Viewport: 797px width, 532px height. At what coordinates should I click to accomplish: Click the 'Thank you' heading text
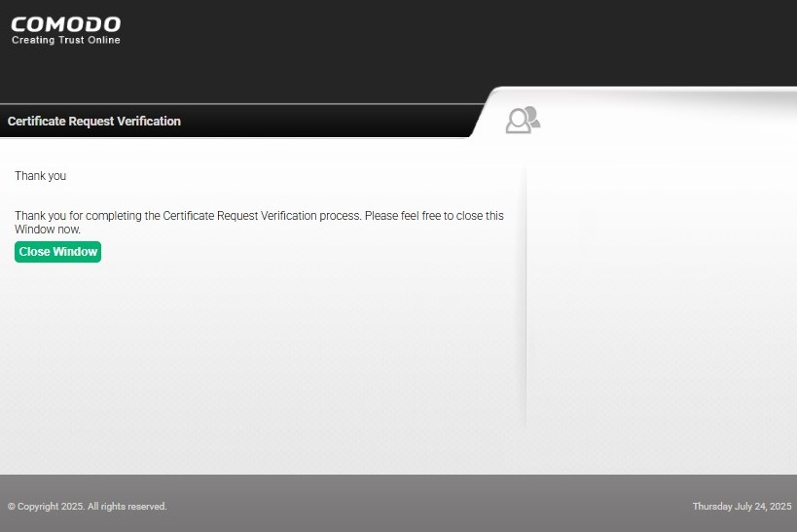click(x=40, y=176)
